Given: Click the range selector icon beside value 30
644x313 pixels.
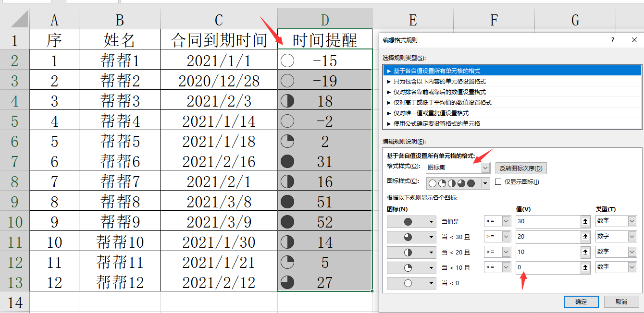Looking at the screenshot, I should tap(585, 221).
